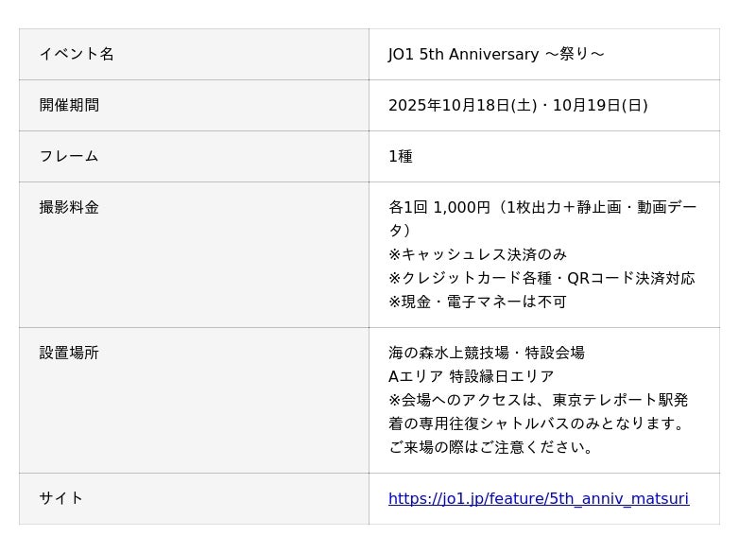Click the イベント名 label cell
Image resolution: width=756 pixels, height=553 pixels.
coord(77,54)
